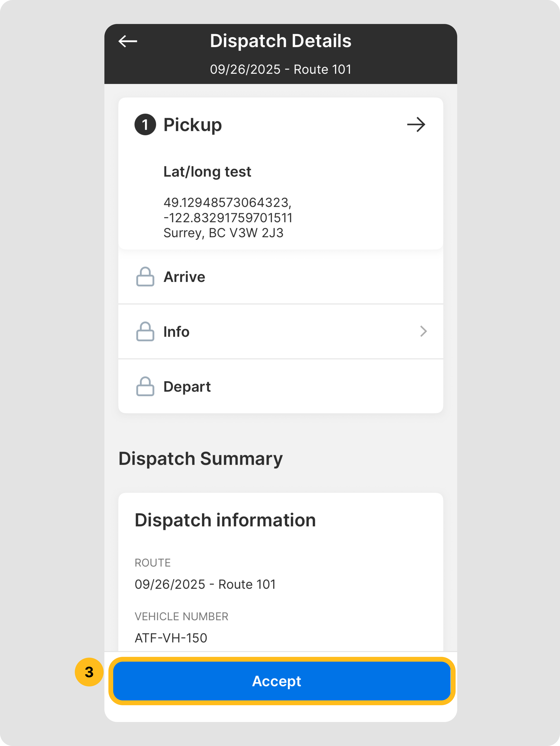Screen dimensions: 560x746
Task: Click the Dispatch Details title
Action: (280, 41)
